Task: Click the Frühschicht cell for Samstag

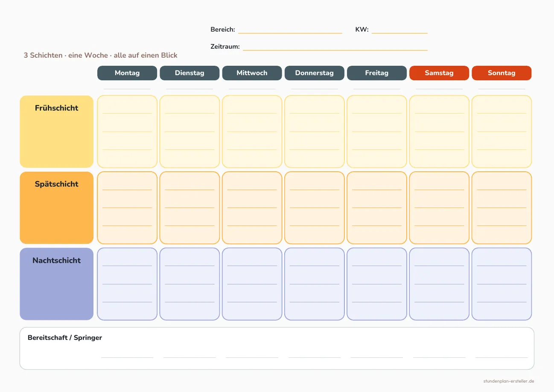Action: point(439,132)
